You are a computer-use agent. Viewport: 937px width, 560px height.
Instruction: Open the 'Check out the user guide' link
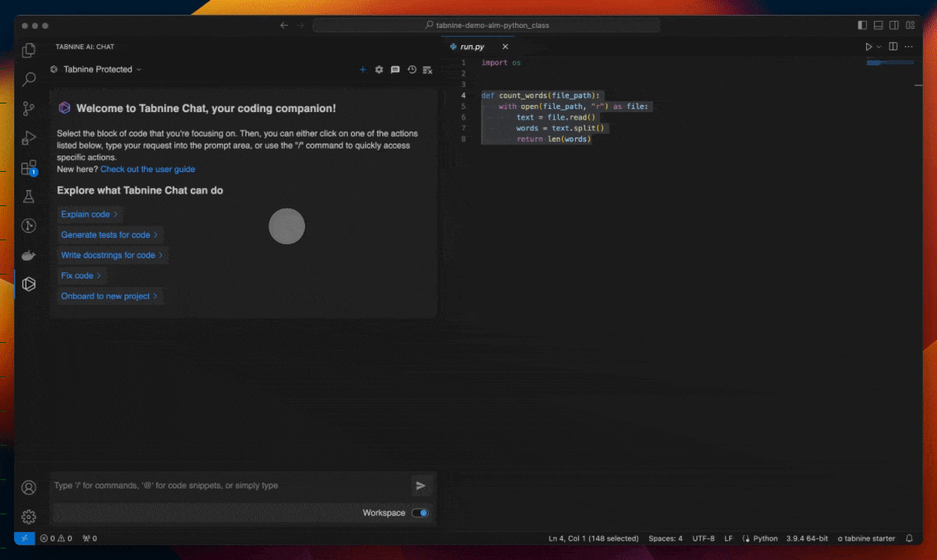click(148, 169)
